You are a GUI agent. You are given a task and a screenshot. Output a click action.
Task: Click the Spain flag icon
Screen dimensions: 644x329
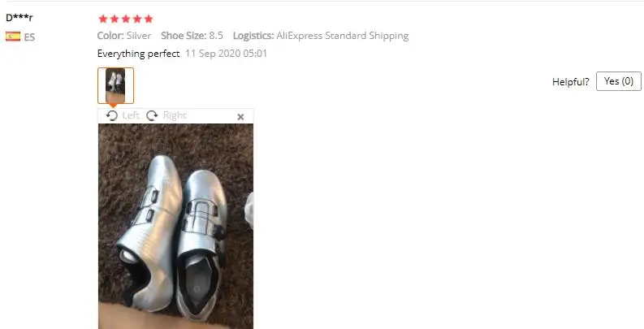pos(13,37)
